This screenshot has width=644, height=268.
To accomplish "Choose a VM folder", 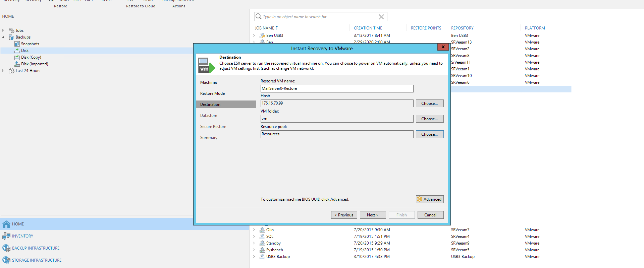I will [430, 119].
